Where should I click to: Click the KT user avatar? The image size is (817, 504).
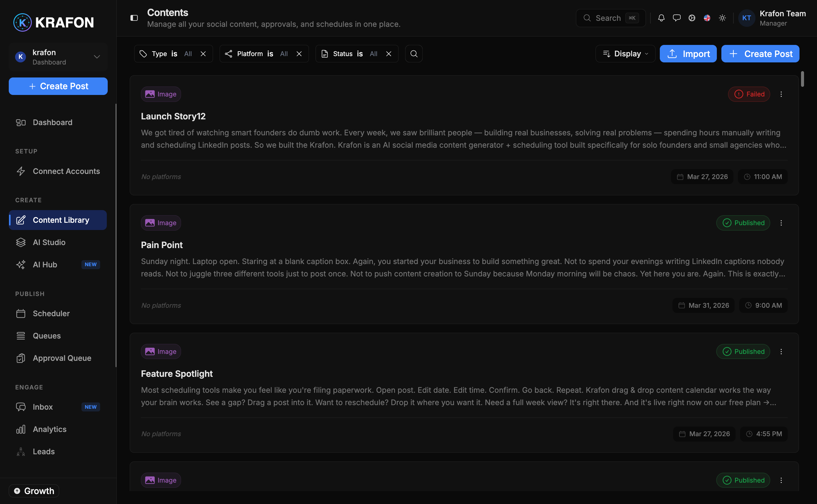(x=747, y=18)
